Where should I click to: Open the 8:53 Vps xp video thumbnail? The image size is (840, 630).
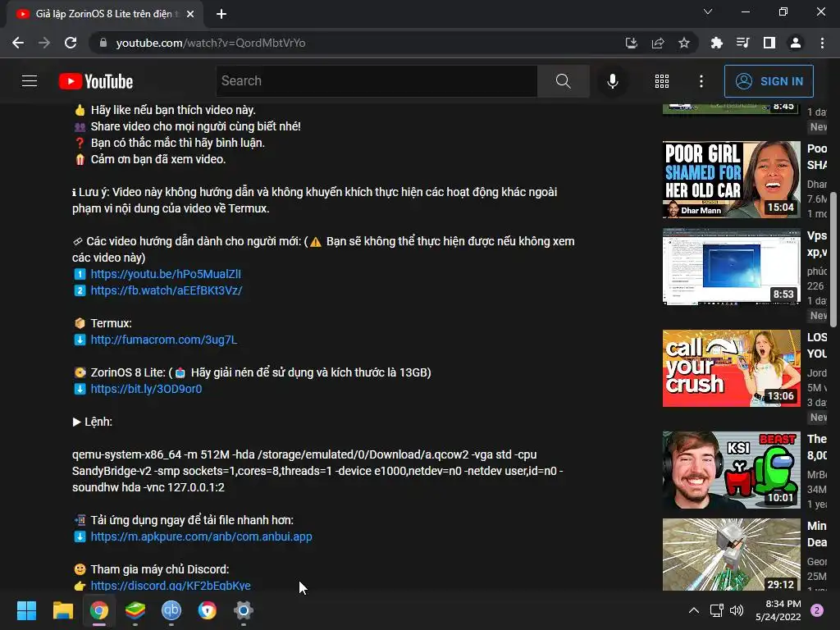pos(731,267)
